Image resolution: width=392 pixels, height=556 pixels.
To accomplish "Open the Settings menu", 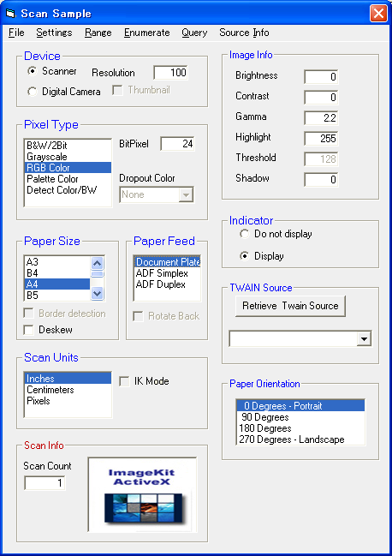I will click(x=54, y=33).
